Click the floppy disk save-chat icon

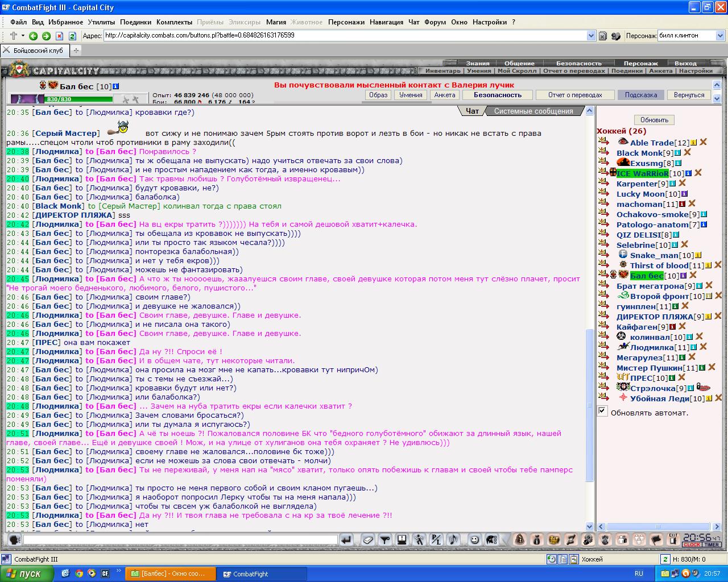pos(402,539)
